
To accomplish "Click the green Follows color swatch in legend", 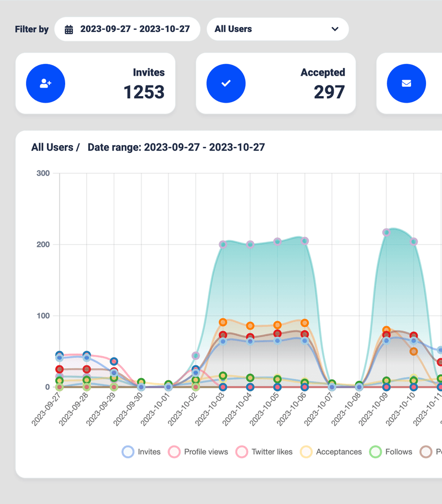I will (x=375, y=452).
